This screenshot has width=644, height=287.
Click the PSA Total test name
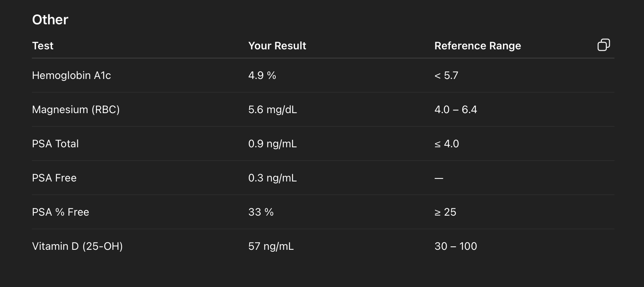pos(55,144)
